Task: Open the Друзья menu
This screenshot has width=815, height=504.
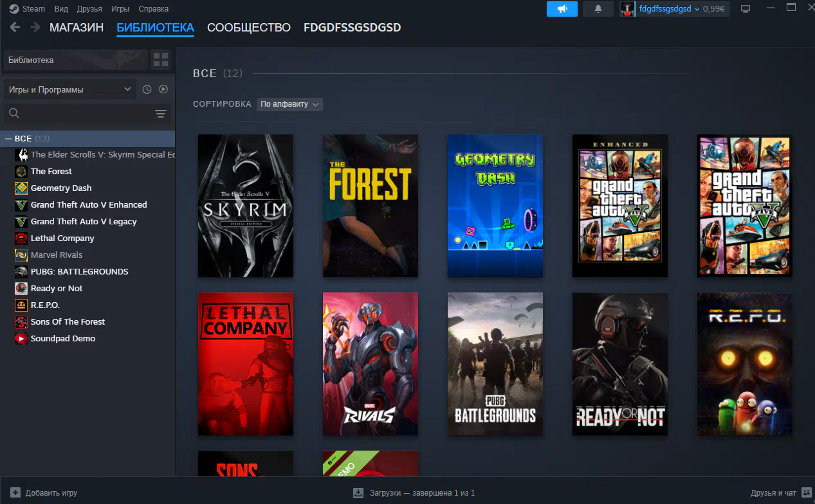Action: 89,9
